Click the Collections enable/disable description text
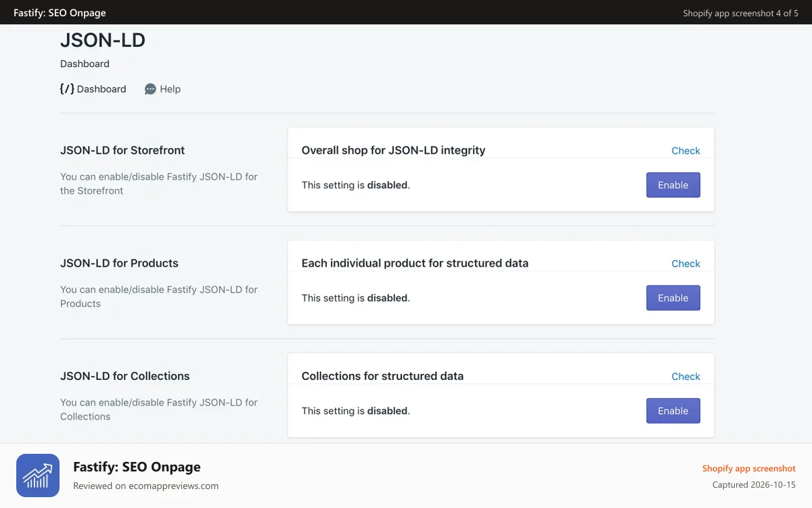Viewport: 812px width, 508px height. coord(159,409)
